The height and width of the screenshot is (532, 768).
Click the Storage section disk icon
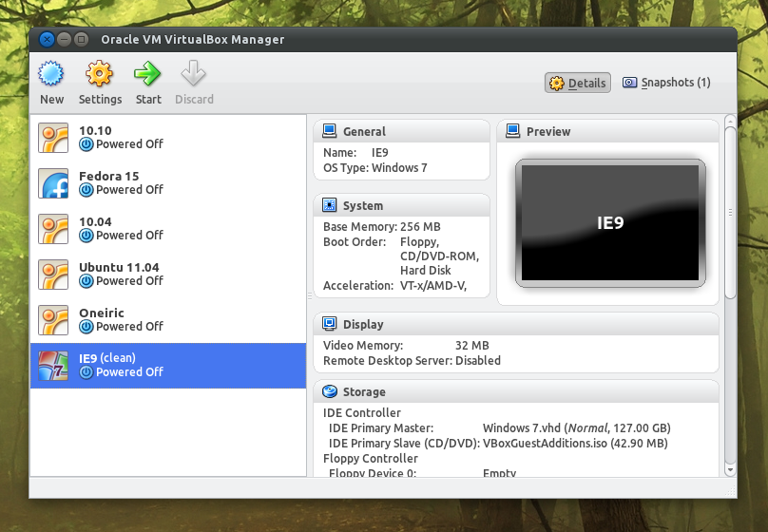[330, 391]
